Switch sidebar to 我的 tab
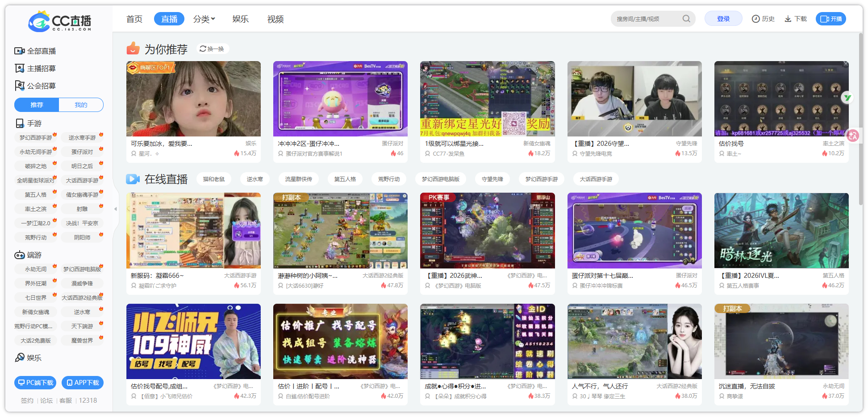This screenshot has width=868, height=417. (81, 105)
